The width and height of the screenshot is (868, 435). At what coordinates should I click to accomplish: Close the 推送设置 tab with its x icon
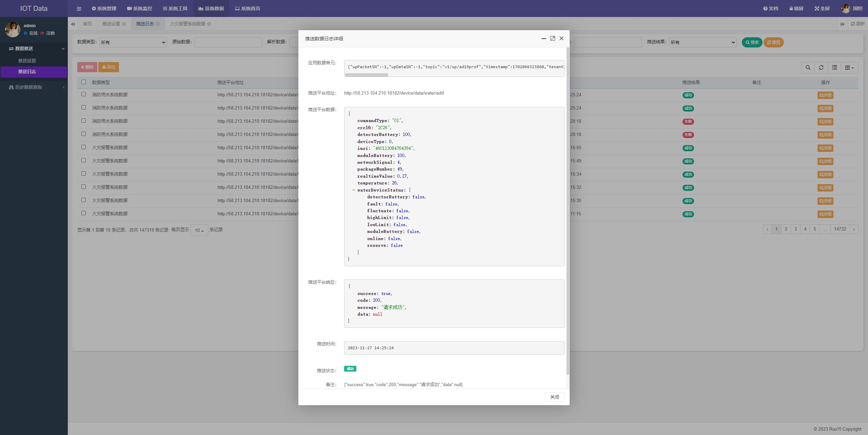(x=124, y=24)
